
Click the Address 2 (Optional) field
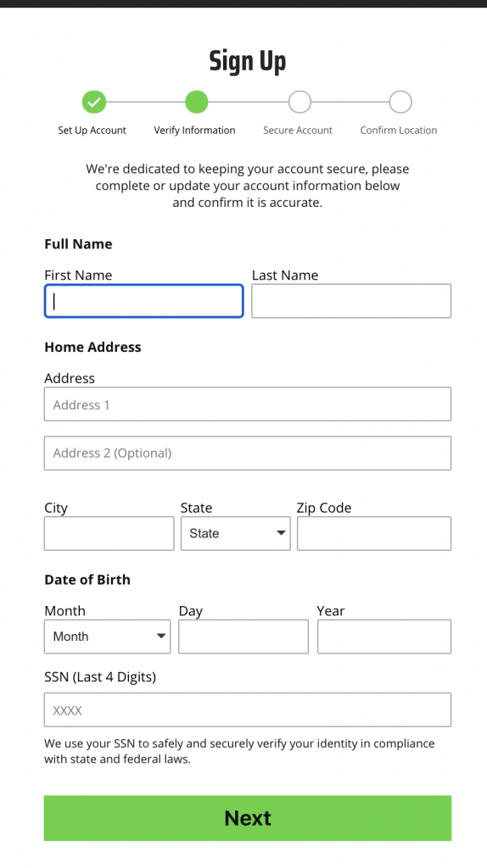(x=248, y=453)
